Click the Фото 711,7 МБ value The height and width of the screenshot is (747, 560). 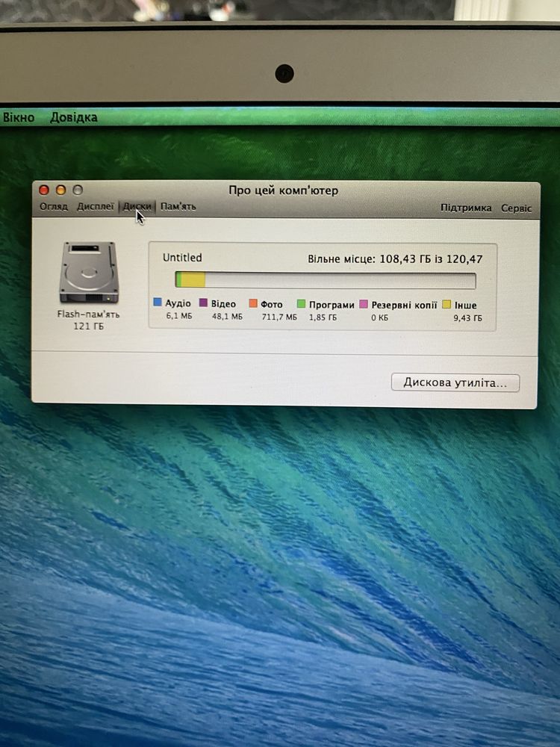point(279,317)
